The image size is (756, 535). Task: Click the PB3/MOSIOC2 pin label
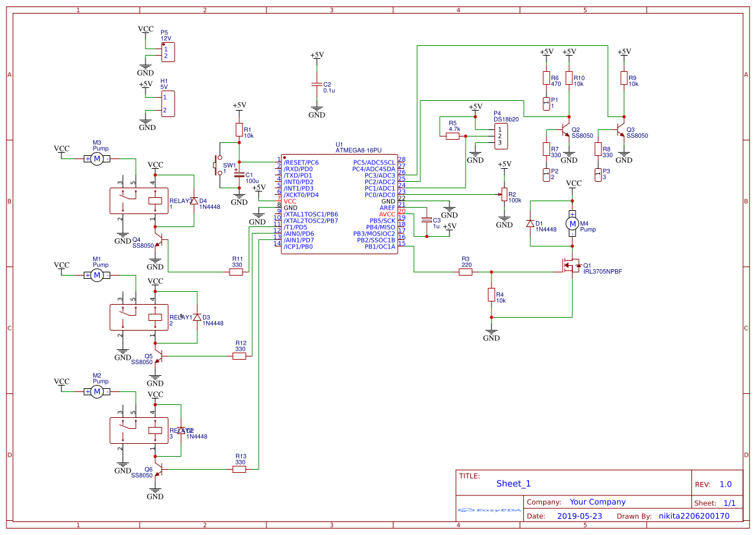click(x=374, y=234)
